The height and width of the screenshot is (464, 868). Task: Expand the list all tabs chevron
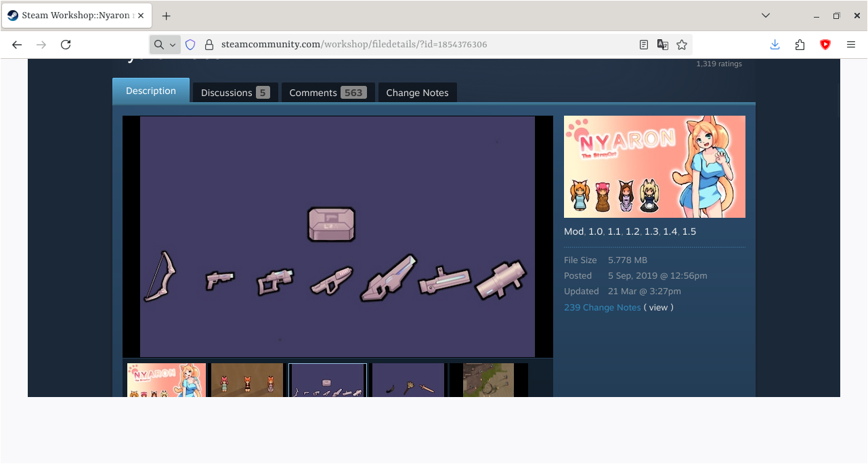pos(766,16)
